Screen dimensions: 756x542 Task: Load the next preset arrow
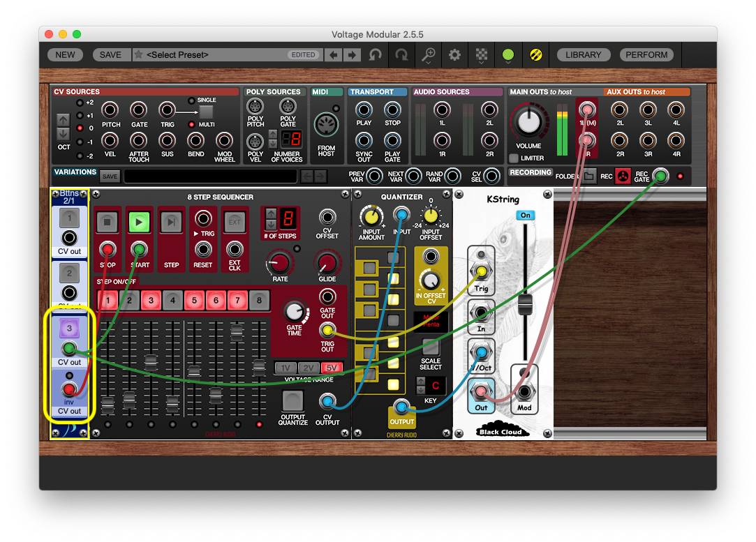pos(352,55)
